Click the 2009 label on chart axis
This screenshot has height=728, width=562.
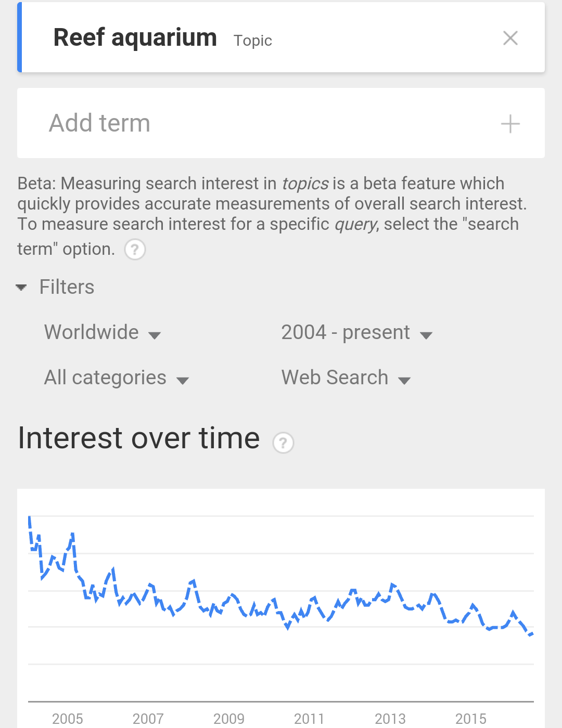point(229,719)
